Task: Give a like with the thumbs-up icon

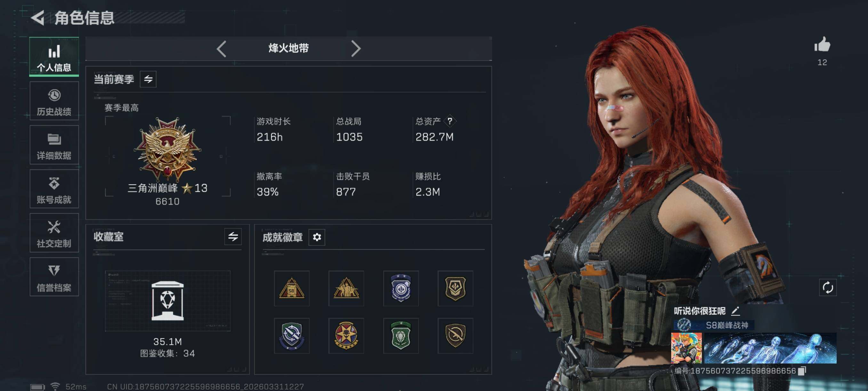Action: pyautogui.click(x=822, y=45)
